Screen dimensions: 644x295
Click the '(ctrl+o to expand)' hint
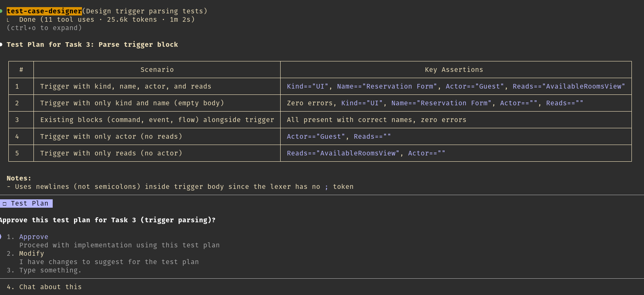coord(44,28)
